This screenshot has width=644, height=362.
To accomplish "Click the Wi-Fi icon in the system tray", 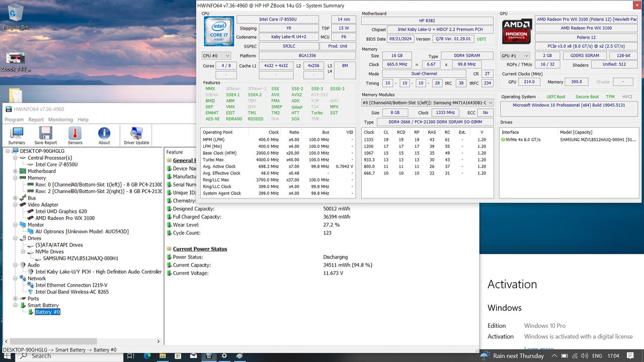I will [575, 355].
